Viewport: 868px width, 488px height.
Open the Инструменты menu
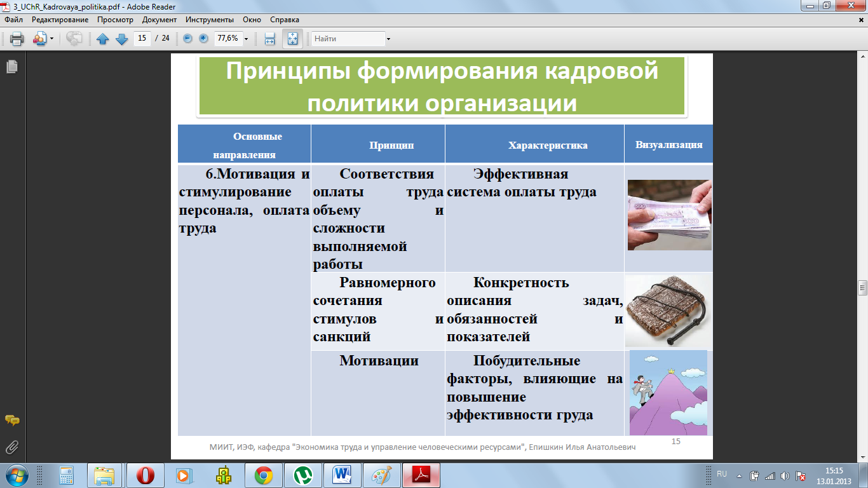coord(209,20)
